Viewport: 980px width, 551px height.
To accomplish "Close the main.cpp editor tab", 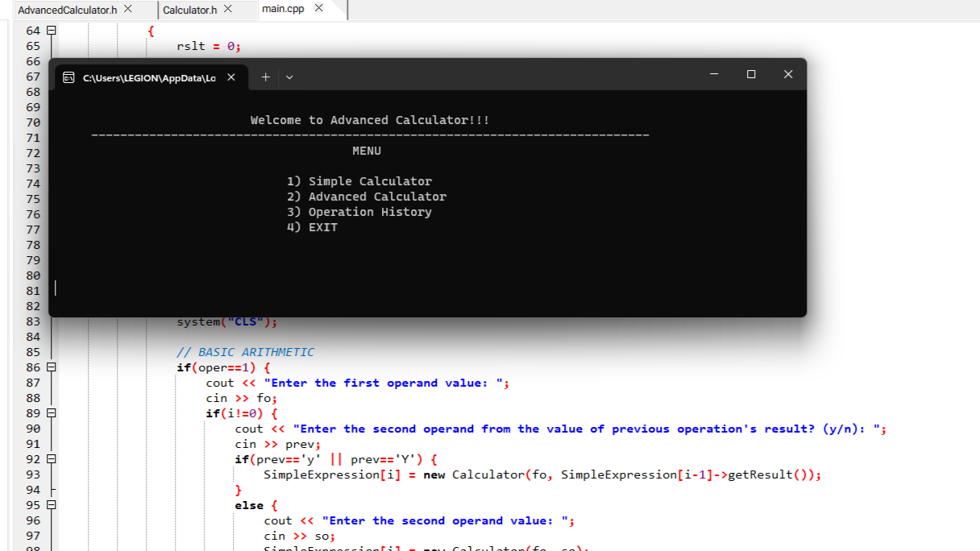I will click(x=318, y=10).
